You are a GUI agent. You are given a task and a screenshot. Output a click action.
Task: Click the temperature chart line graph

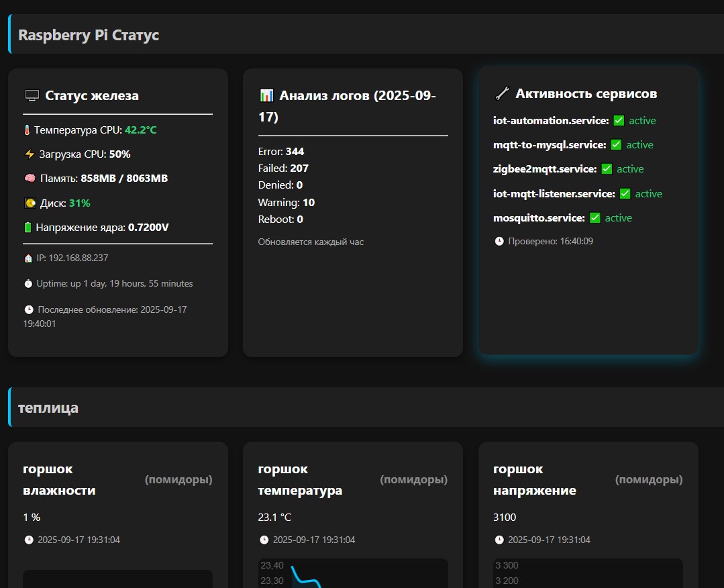pos(353,574)
